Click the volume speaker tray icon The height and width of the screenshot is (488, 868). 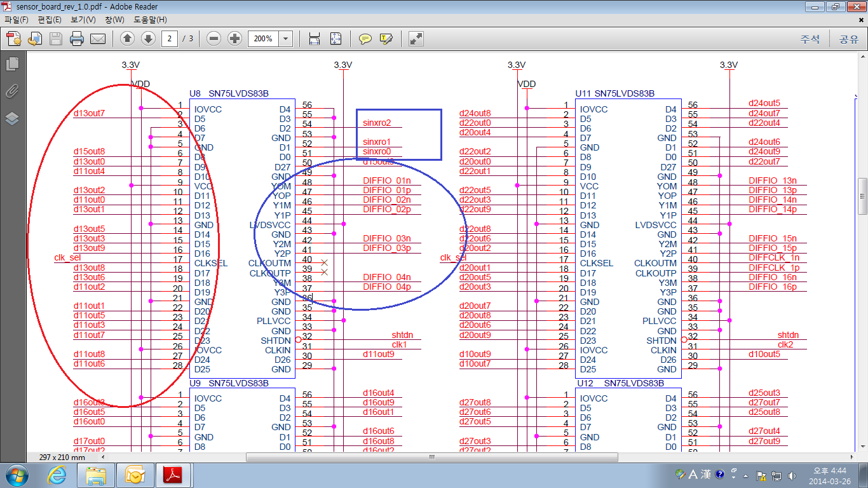pos(792,475)
